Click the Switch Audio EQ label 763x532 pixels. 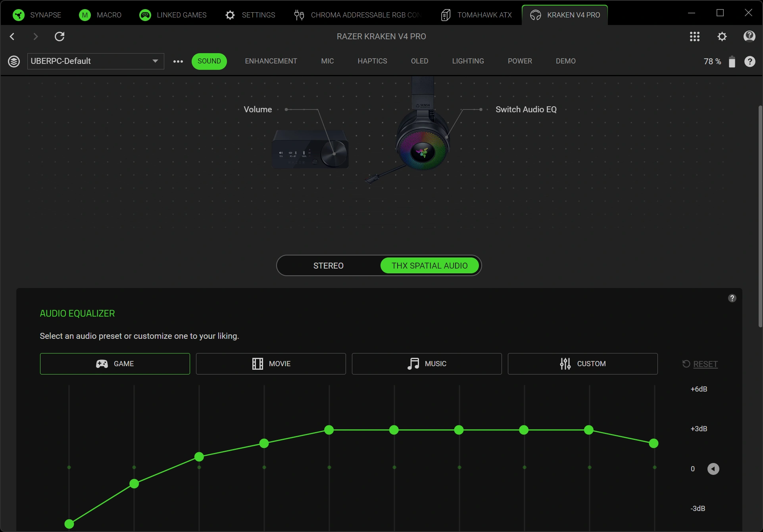(x=526, y=109)
